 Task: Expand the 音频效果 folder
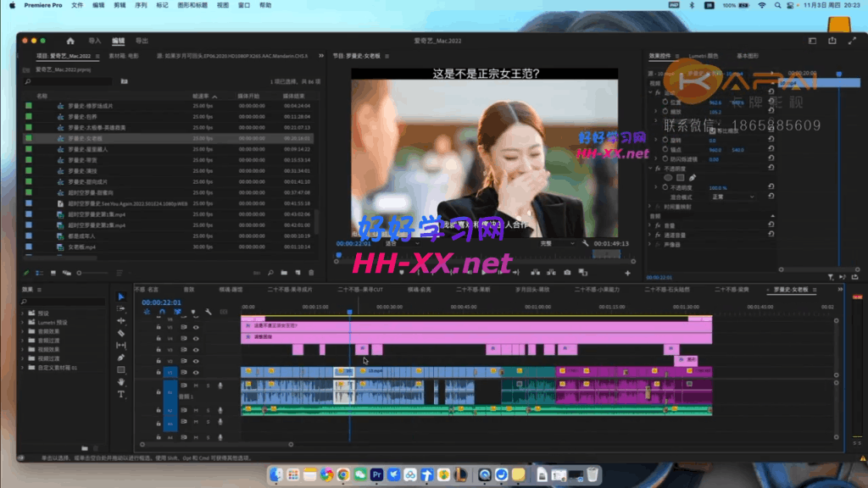tap(23, 331)
